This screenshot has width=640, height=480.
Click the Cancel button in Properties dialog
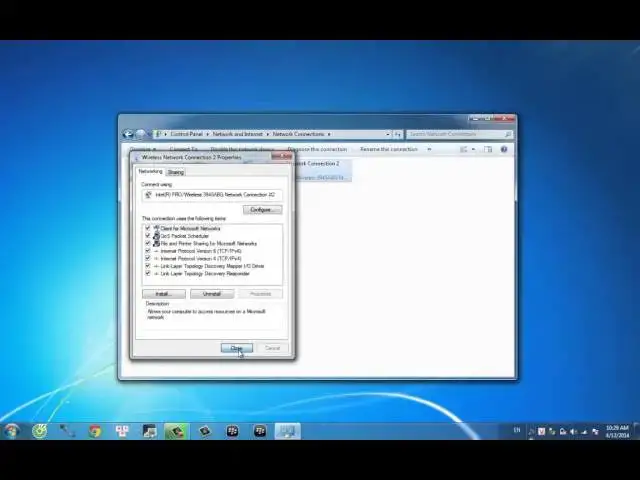pyautogui.click(x=272, y=348)
